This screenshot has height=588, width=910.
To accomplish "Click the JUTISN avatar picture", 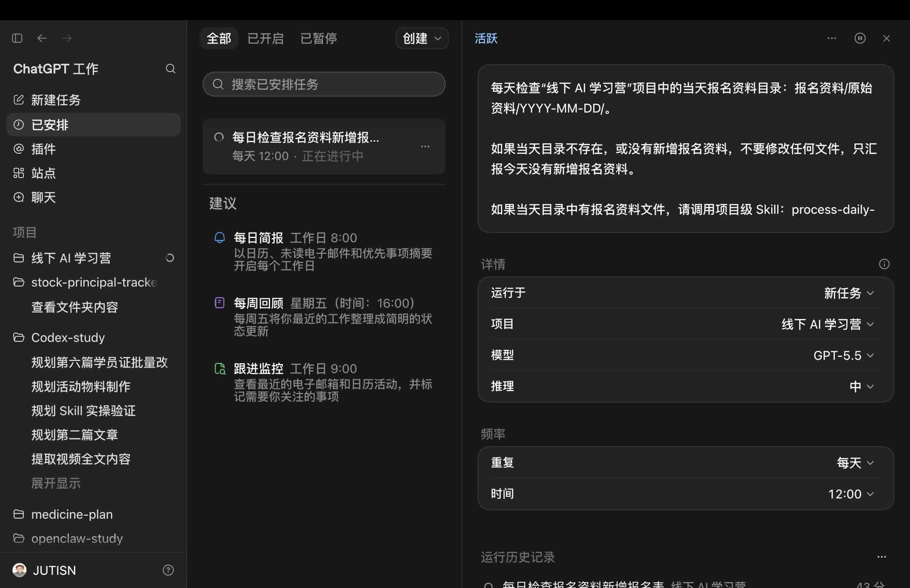I will [x=19, y=570].
